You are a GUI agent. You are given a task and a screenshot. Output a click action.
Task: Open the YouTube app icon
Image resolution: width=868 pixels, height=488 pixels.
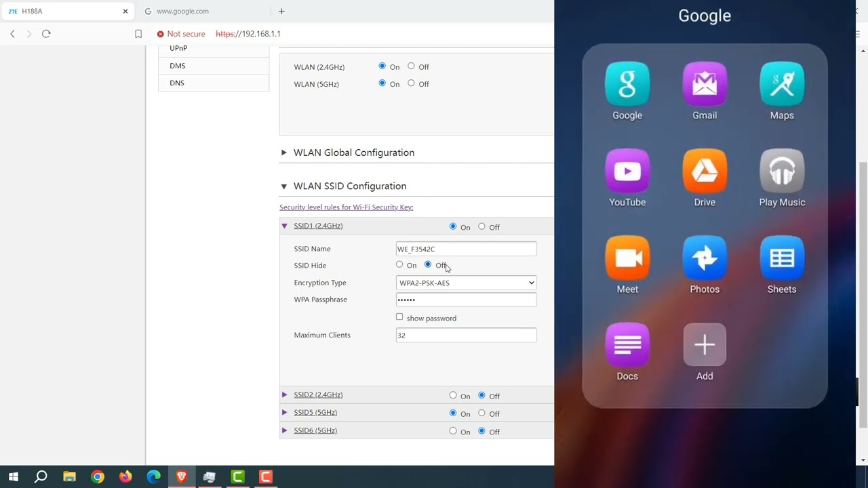coord(627,171)
